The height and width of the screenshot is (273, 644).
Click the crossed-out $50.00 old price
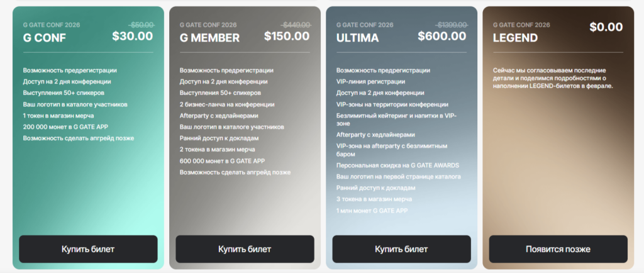click(x=142, y=25)
